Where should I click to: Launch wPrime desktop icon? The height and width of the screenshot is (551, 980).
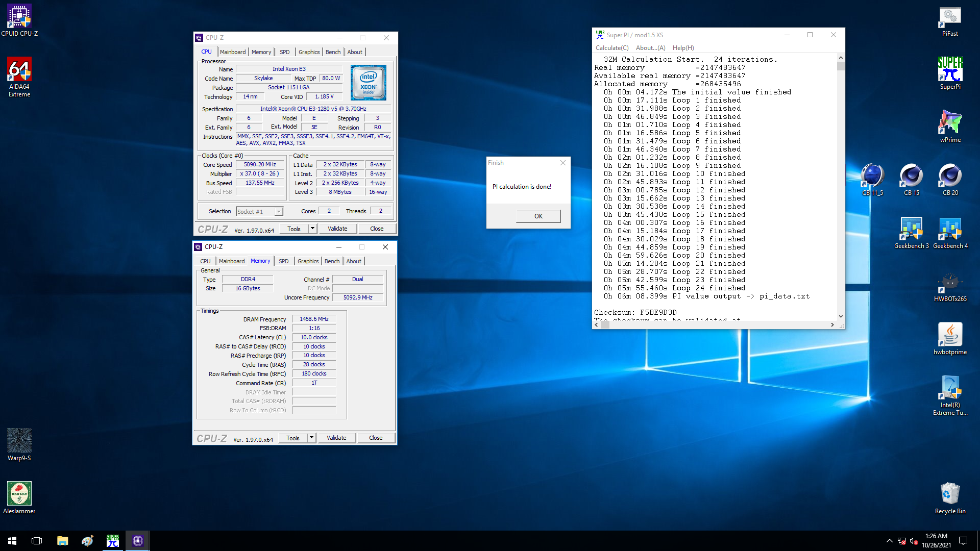click(x=950, y=127)
